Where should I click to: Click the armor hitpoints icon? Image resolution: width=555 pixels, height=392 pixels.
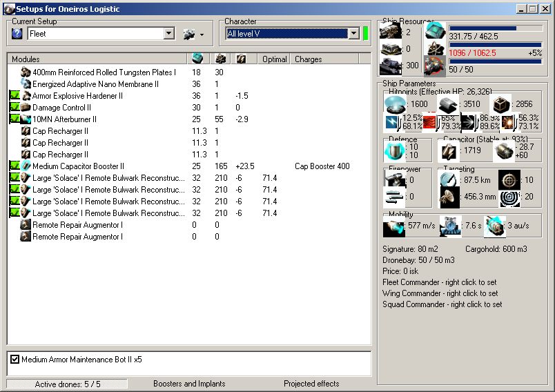tap(448, 105)
